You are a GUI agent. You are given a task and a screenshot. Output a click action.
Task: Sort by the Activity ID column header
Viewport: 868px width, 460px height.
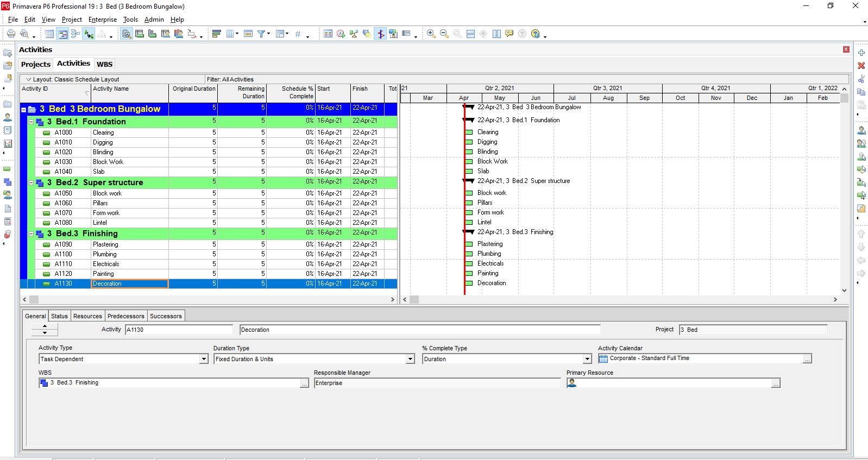pyautogui.click(x=55, y=92)
